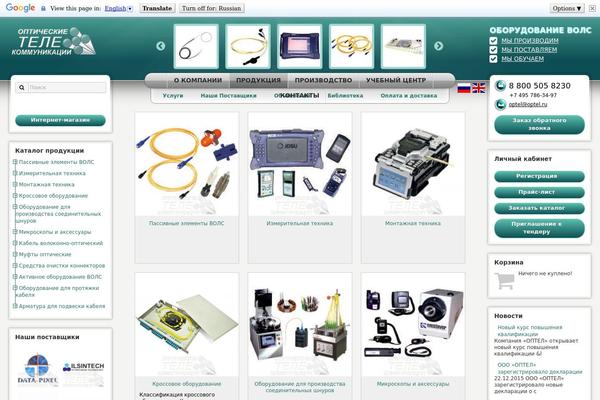This screenshot has height=400, width=600.
Task: Focus the site search input field
Action: (67, 87)
